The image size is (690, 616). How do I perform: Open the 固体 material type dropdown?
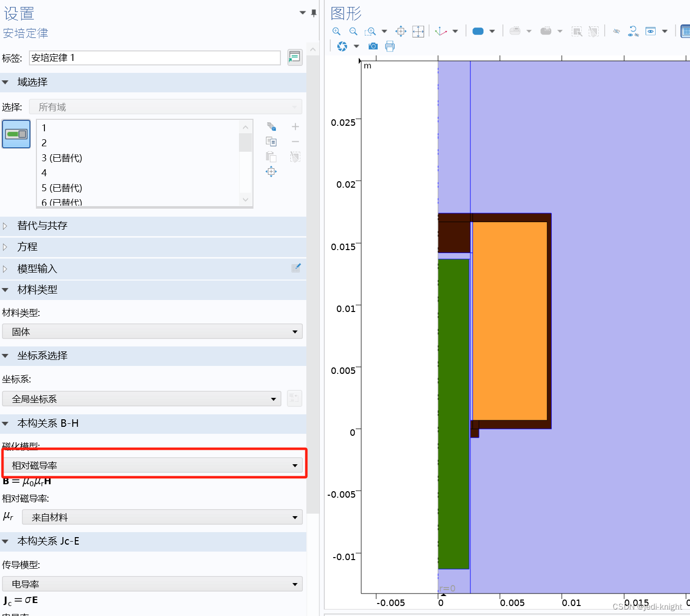152,331
